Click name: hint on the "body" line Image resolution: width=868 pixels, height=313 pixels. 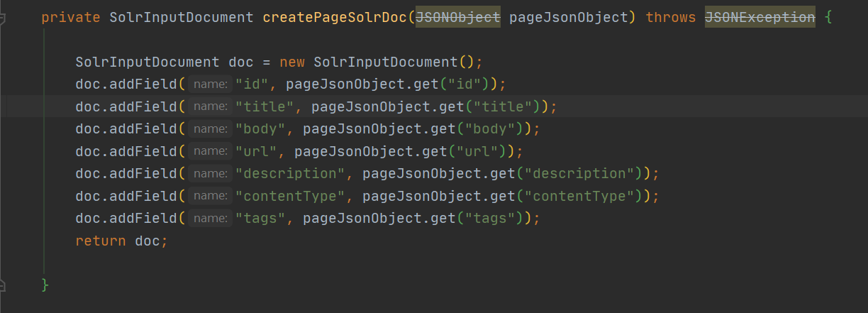(211, 129)
